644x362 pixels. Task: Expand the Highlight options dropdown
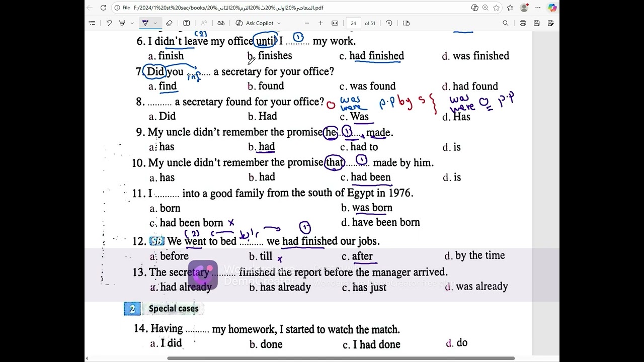click(x=132, y=23)
